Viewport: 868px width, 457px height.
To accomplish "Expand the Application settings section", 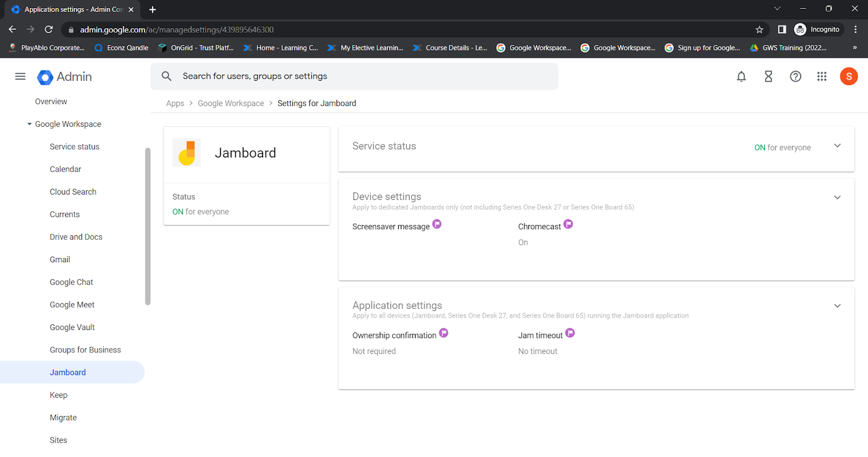I will [x=838, y=306].
